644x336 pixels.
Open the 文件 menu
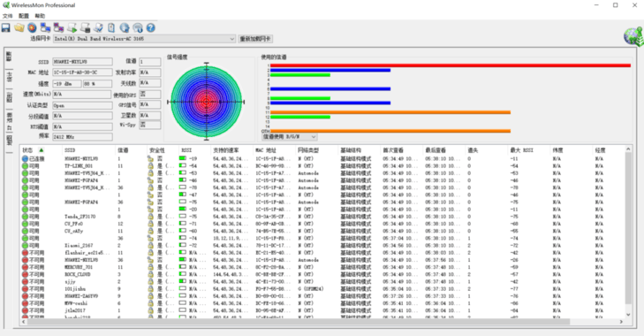click(x=7, y=16)
